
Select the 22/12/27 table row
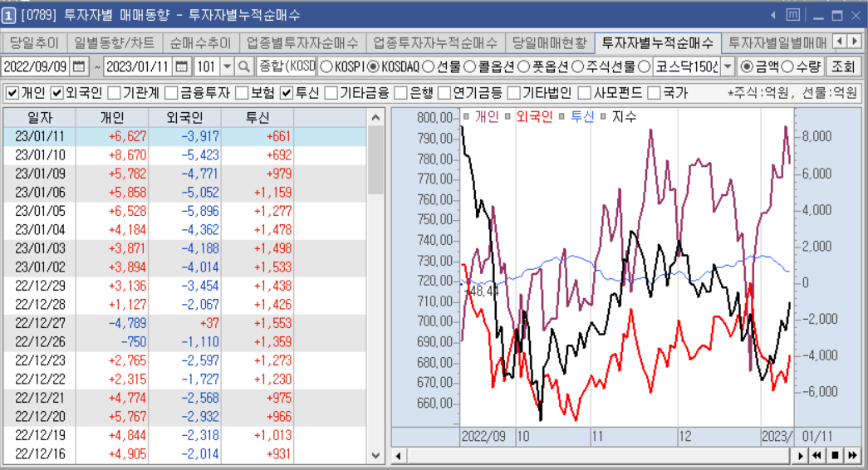184,323
